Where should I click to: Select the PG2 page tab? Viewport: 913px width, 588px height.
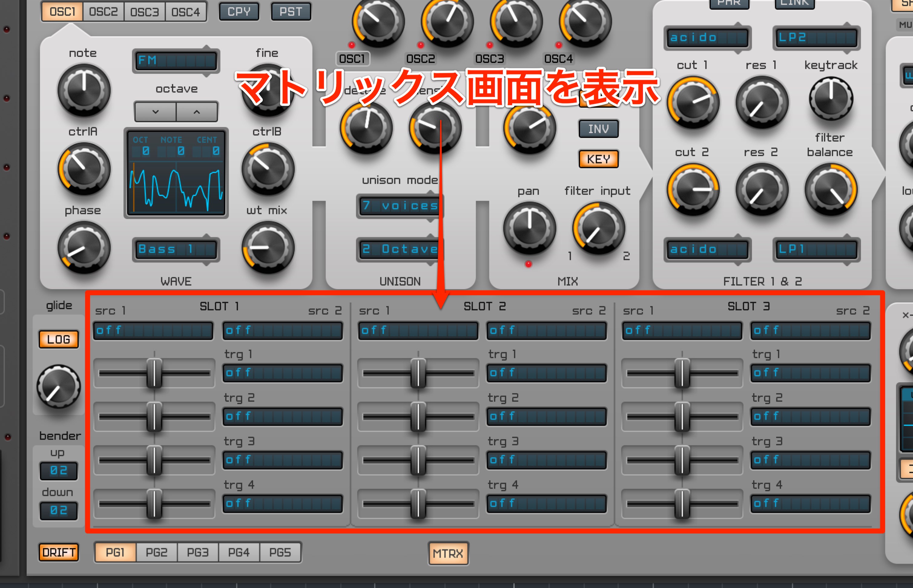click(x=156, y=553)
